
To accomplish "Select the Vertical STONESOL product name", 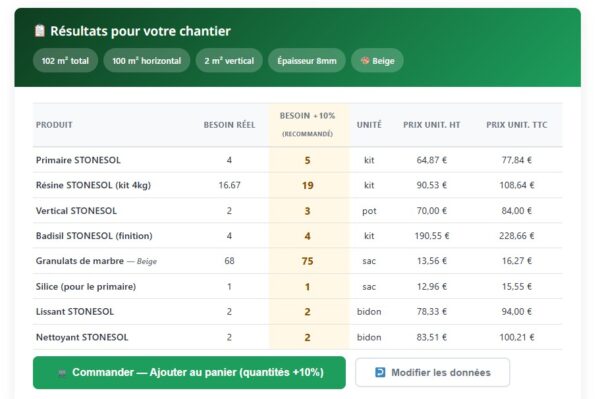I will pos(76,211).
